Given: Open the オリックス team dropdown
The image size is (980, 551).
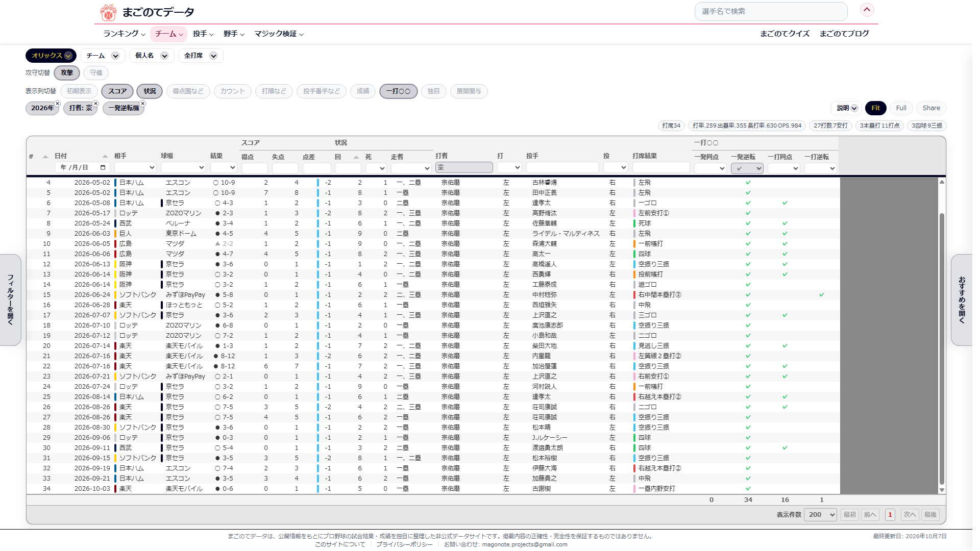Looking at the screenshot, I should pos(51,56).
